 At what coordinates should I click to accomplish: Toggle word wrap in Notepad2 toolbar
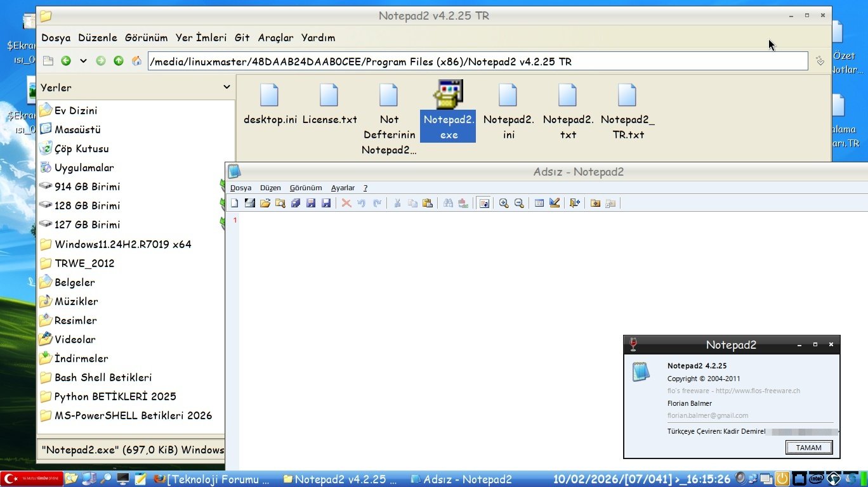click(x=484, y=203)
